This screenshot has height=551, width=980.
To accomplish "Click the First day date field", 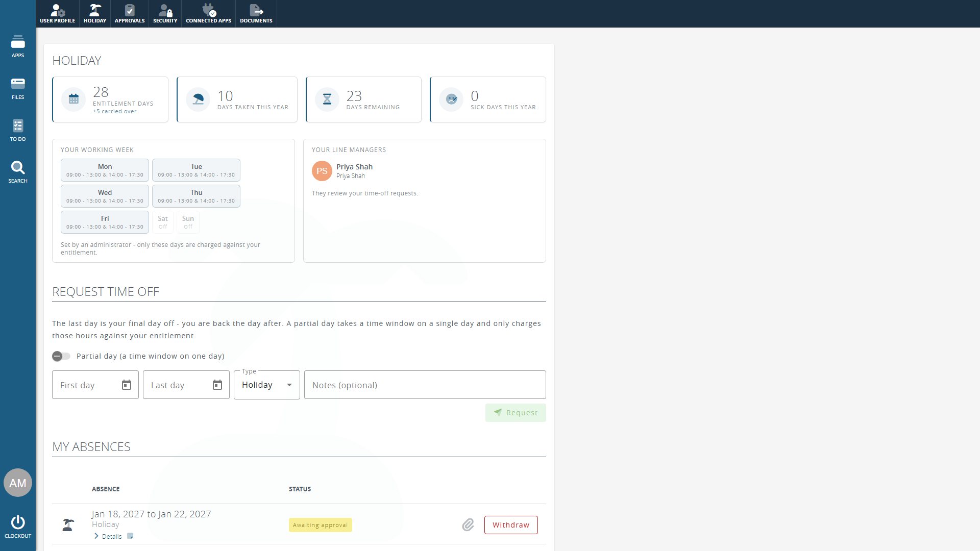I will point(95,385).
